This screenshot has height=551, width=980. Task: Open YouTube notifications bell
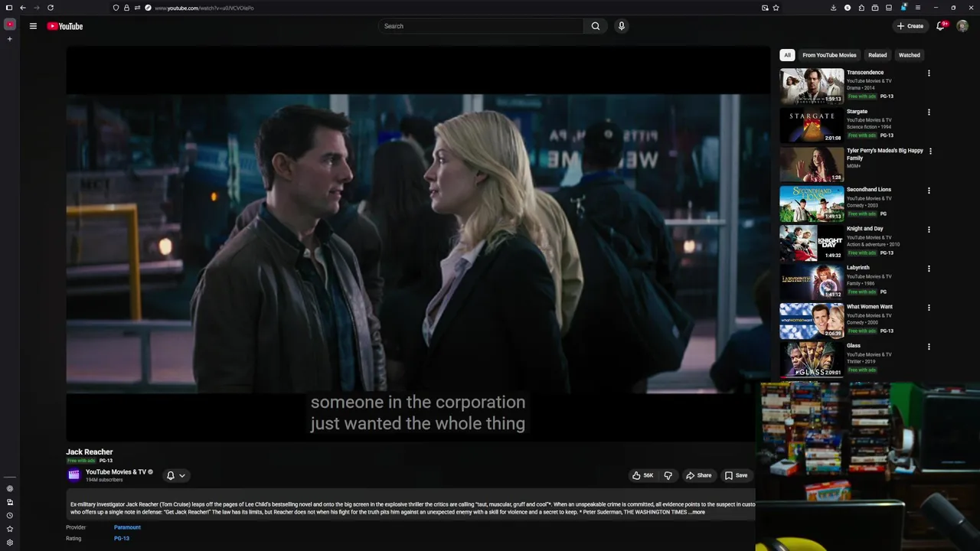[x=941, y=26]
